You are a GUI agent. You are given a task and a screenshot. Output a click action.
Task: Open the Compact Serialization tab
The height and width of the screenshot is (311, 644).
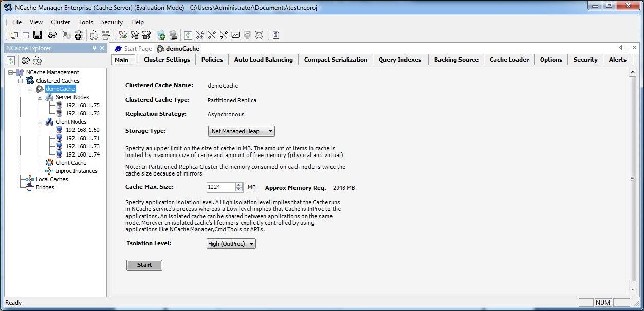pyautogui.click(x=336, y=60)
